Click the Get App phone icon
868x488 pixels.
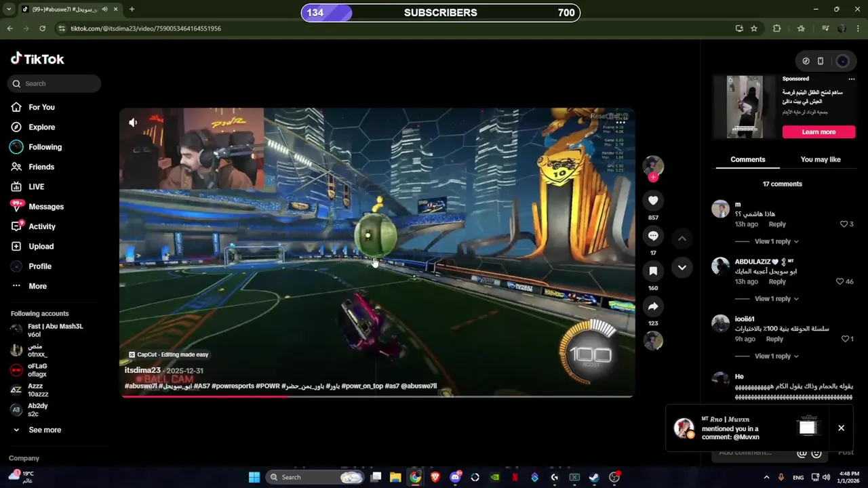coord(821,61)
